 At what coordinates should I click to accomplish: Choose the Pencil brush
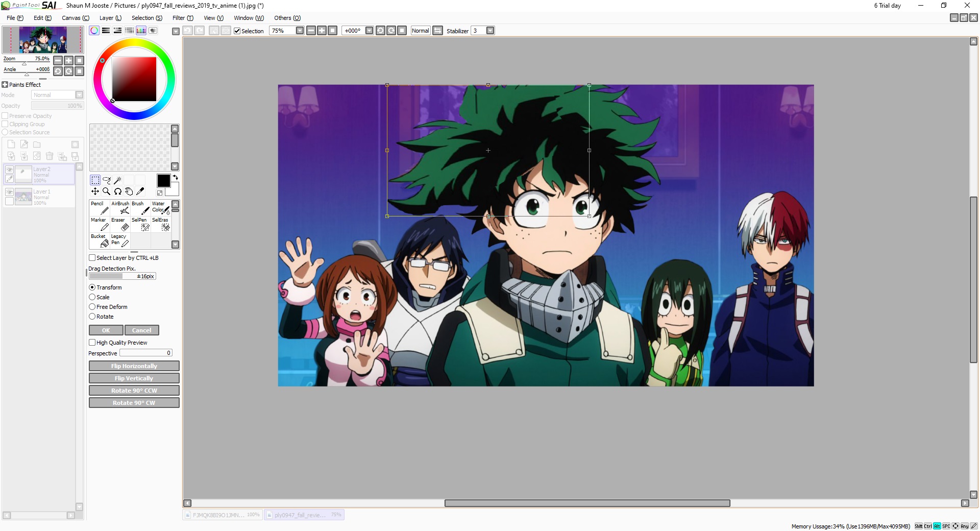100,208
